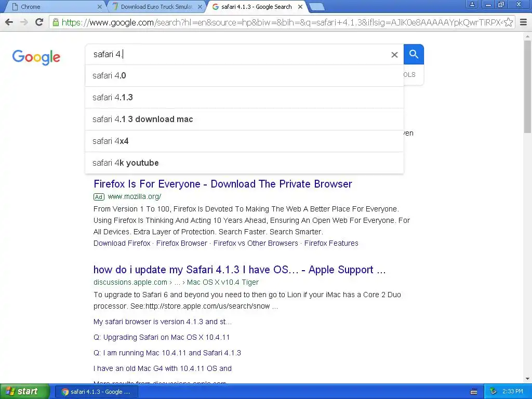Click the forward navigation arrow
The width and height of the screenshot is (532, 399).
tap(24, 22)
